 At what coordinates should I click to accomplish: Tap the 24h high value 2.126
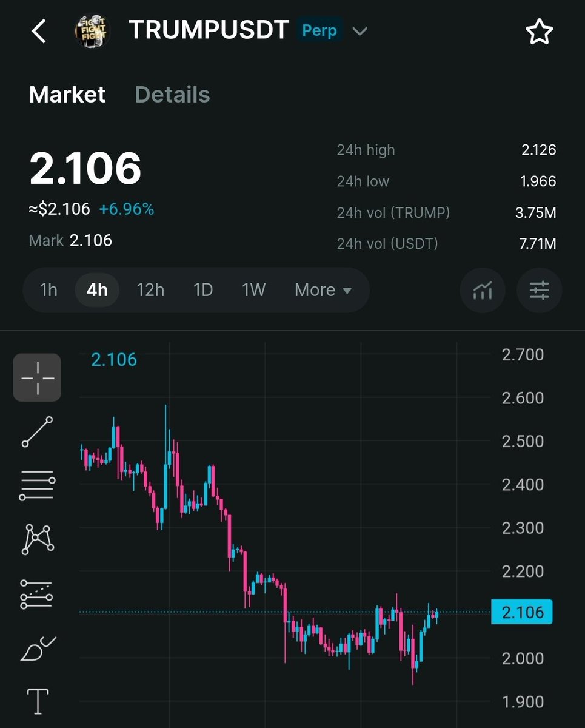pyautogui.click(x=538, y=150)
